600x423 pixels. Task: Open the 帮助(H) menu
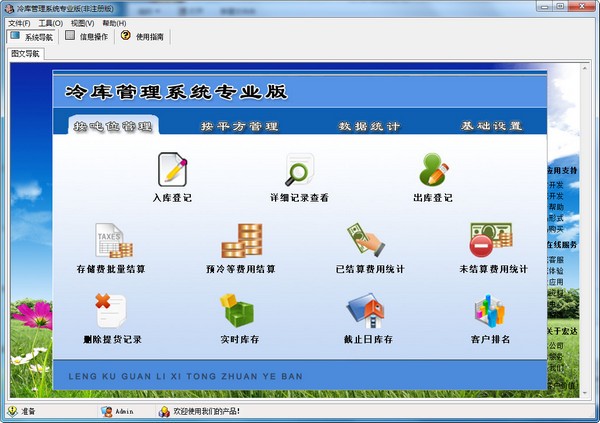coord(114,23)
